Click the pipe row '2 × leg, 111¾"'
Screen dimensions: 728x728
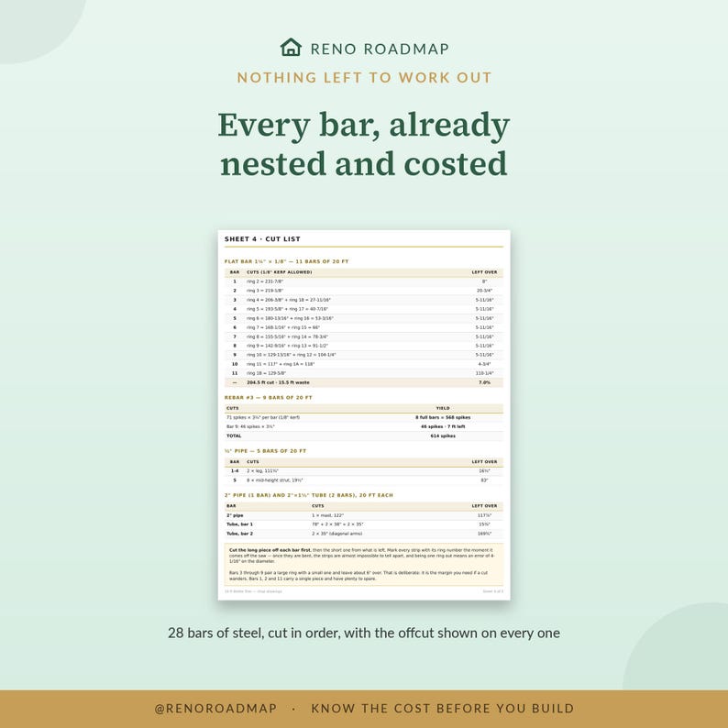coord(364,470)
